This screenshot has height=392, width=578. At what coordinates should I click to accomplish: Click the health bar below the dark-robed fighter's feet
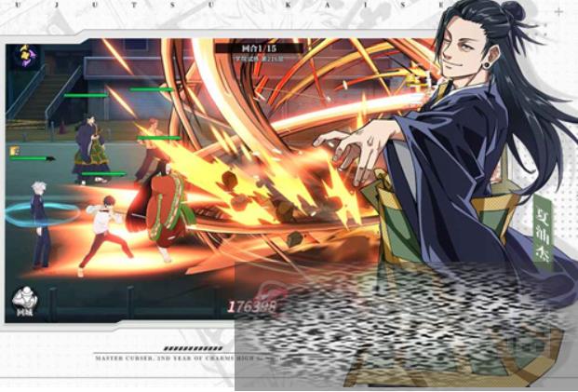103,174
